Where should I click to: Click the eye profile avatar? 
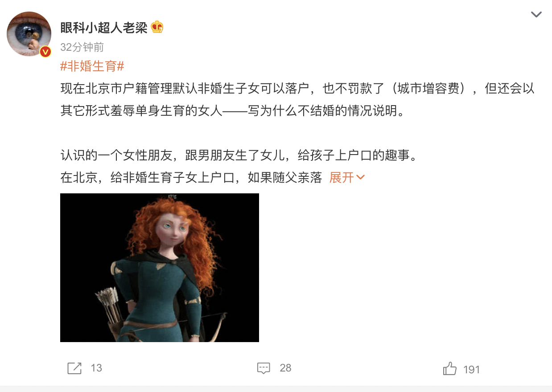tap(29, 34)
